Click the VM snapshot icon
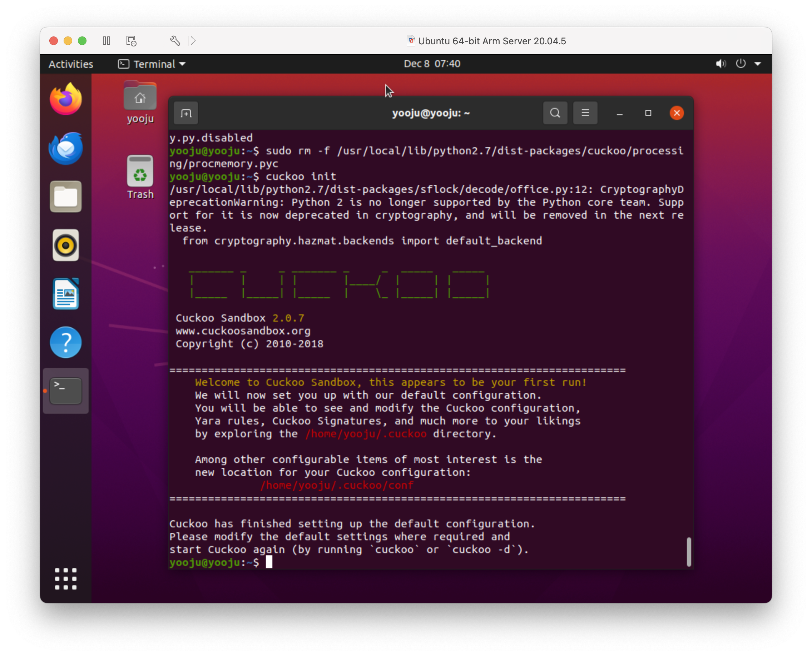 click(131, 41)
